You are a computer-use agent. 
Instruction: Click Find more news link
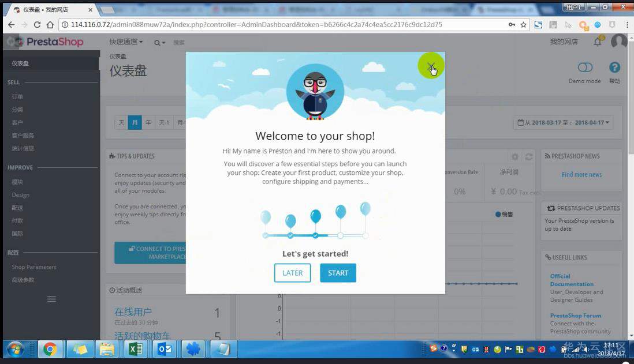[581, 175]
